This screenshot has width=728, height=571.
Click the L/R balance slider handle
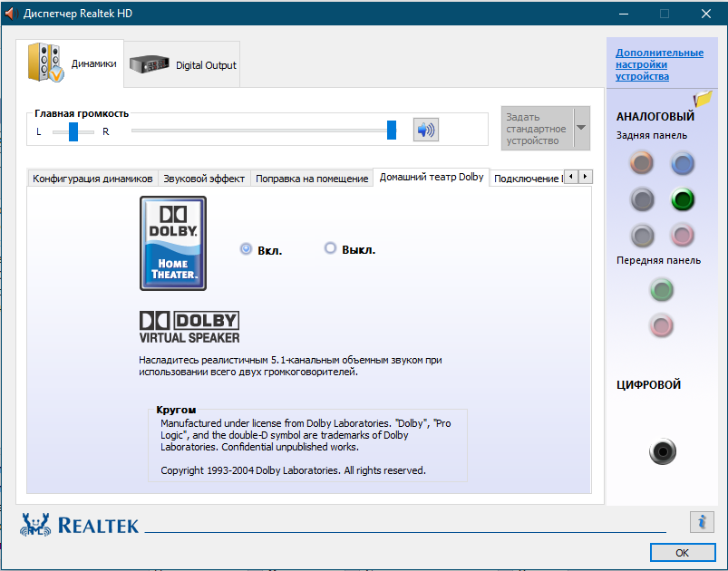(x=73, y=131)
